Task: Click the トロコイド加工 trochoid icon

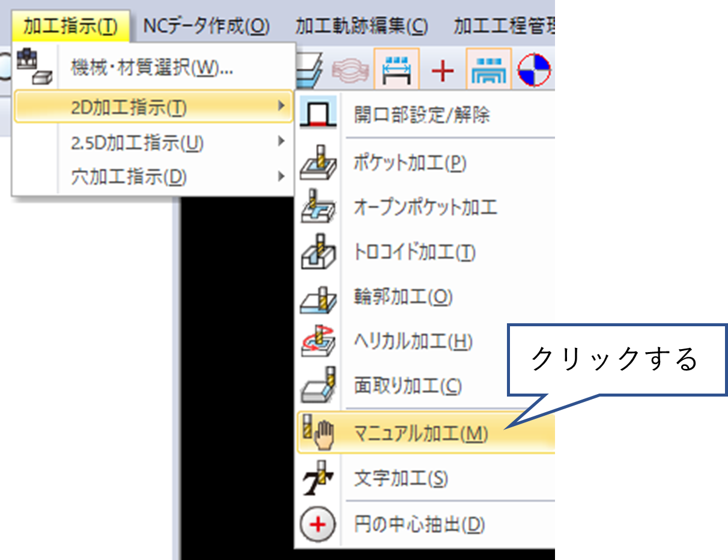Action: tap(318, 252)
